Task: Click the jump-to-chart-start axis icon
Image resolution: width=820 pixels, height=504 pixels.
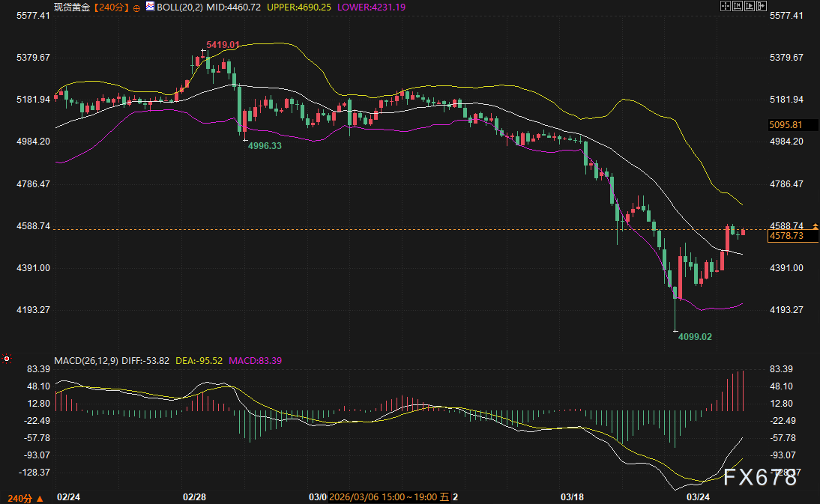Action: point(738,6)
